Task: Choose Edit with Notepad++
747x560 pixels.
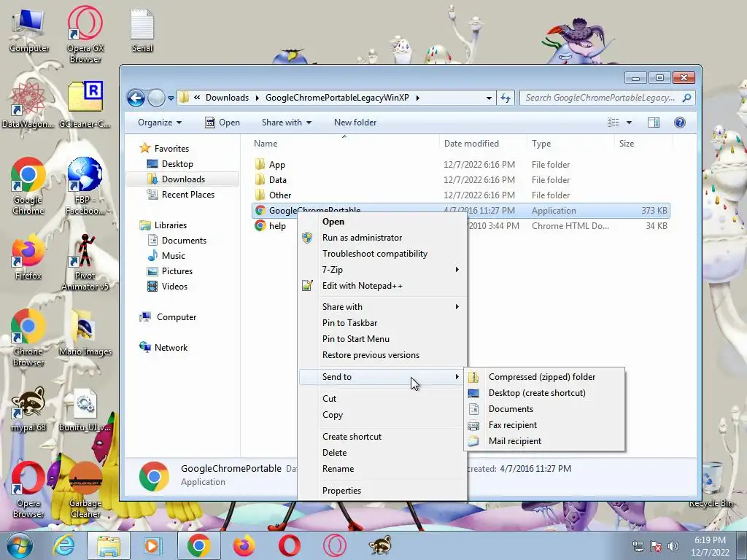Action: (382, 286)
